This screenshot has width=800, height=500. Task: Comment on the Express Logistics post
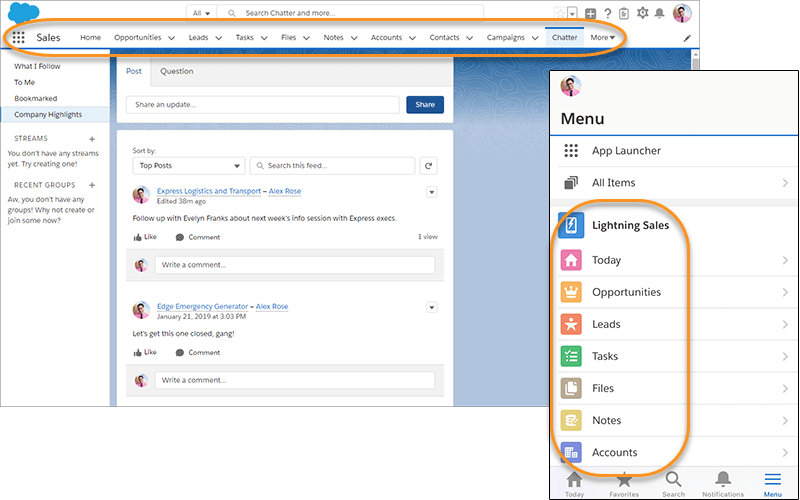198,237
